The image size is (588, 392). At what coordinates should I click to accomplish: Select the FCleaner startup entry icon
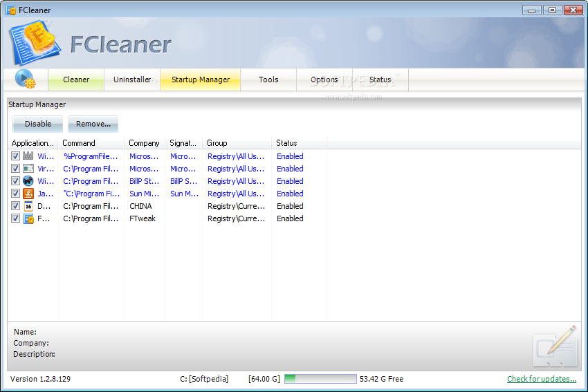tap(28, 218)
